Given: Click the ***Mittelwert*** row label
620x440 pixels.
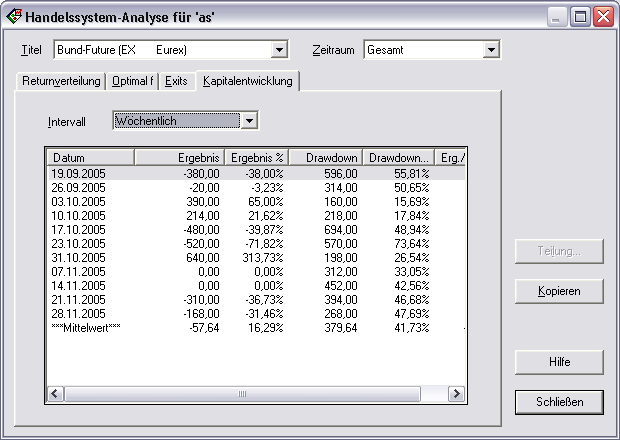Looking at the screenshot, I should point(86,328).
